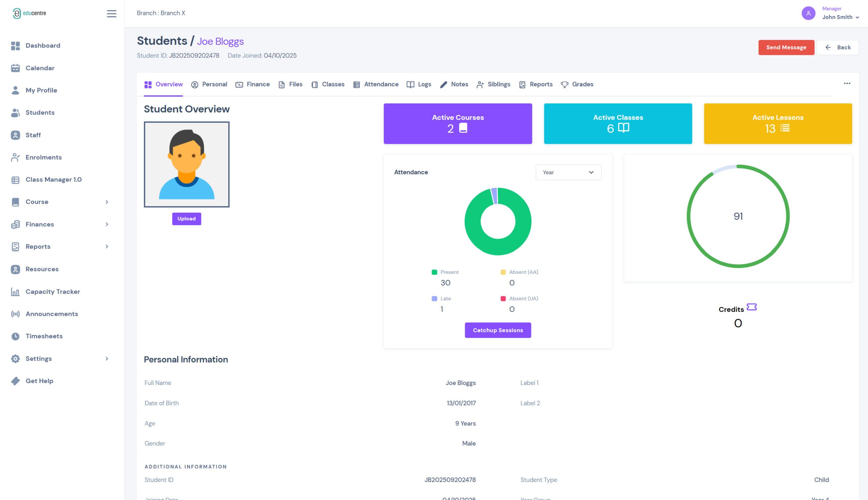The height and width of the screenshot is (500, 868).
Task: Click the Calendar icon in sidebar
Action: point(15,68)
